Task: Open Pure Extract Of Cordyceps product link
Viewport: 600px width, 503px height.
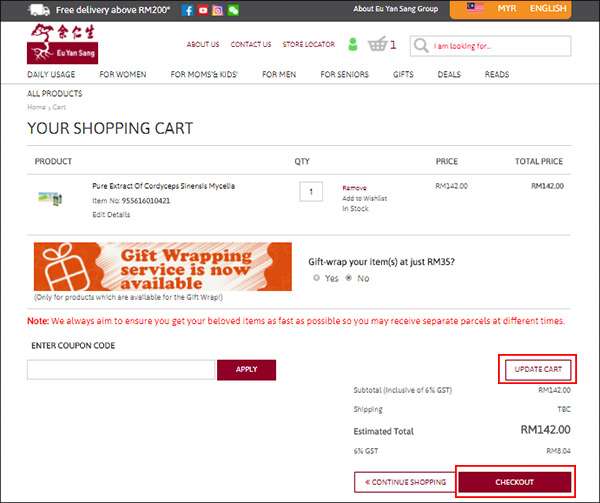Action: [163, 186]
